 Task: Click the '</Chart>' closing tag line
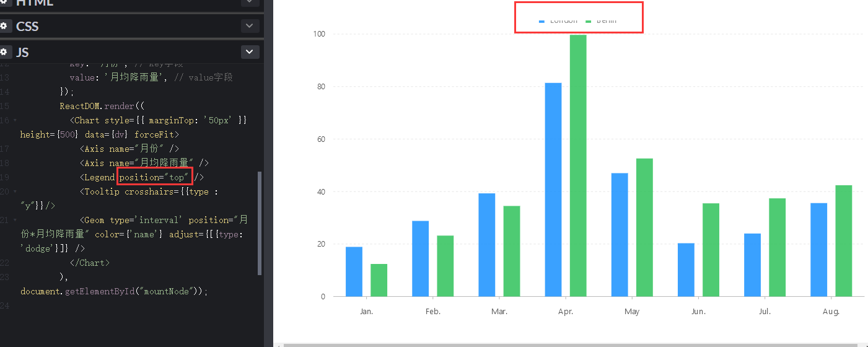pos(90,263)
